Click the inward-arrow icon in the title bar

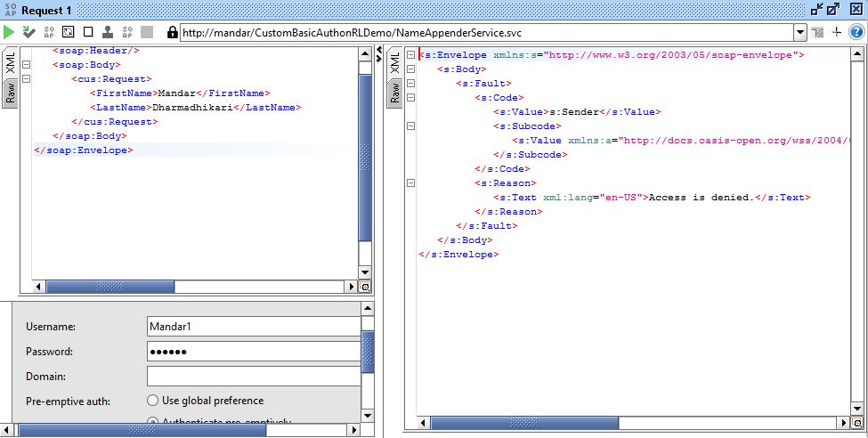point(816,10)
